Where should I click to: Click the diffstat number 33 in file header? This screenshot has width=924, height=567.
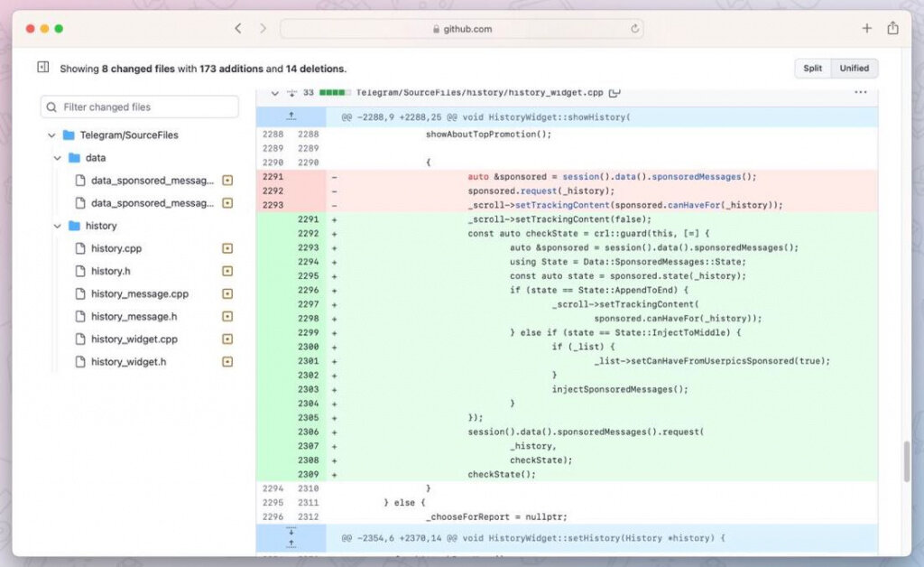(x=309, y=92)
